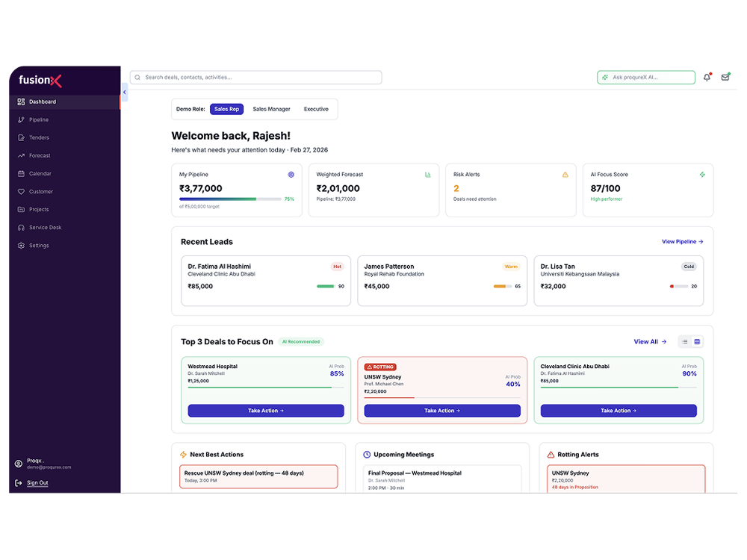Click the target icon on My Pipeline card
This screenshot has width=747, height=560.
(x=291, y=175)
